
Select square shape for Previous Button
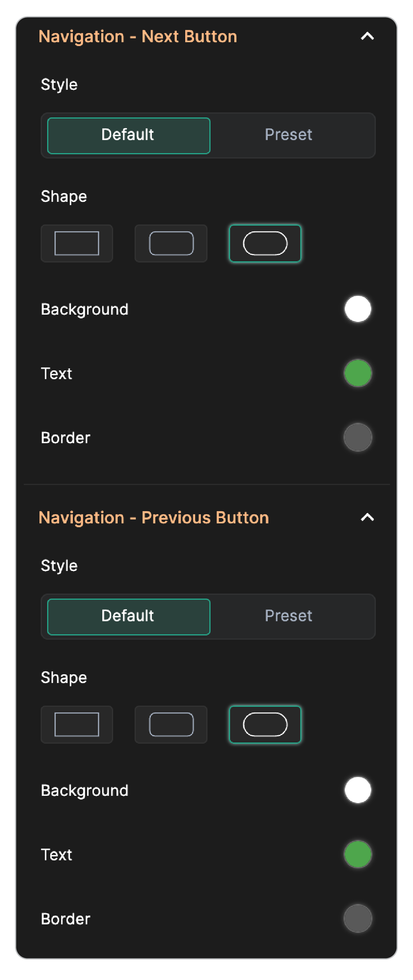(x=77, y=724)
